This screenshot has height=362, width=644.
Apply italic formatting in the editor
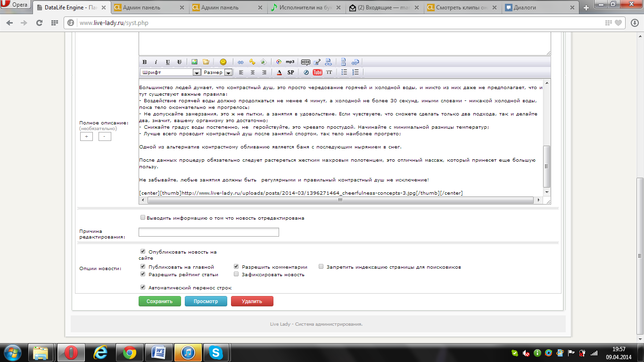[x=156, y=62]
